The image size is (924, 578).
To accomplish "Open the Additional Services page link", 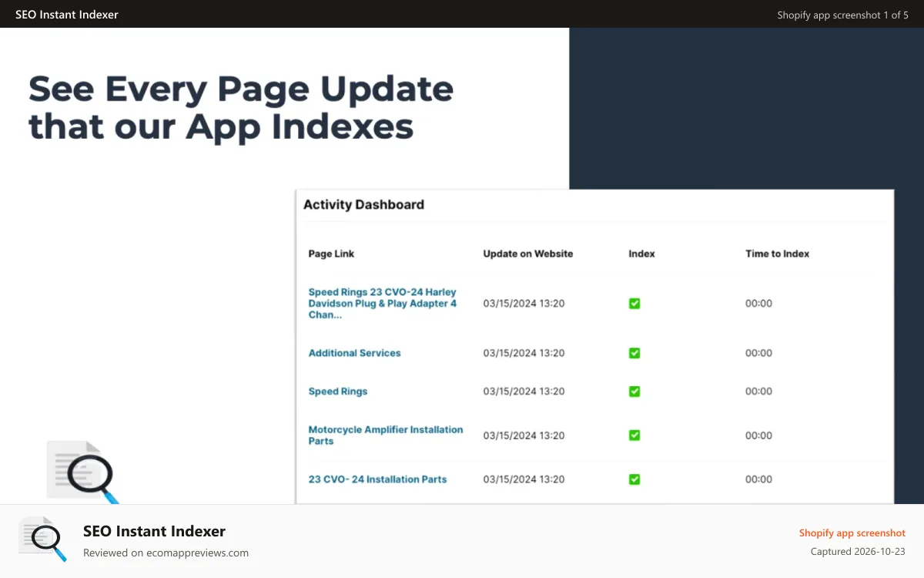I will pyautogui.click(x=355, y=353).
